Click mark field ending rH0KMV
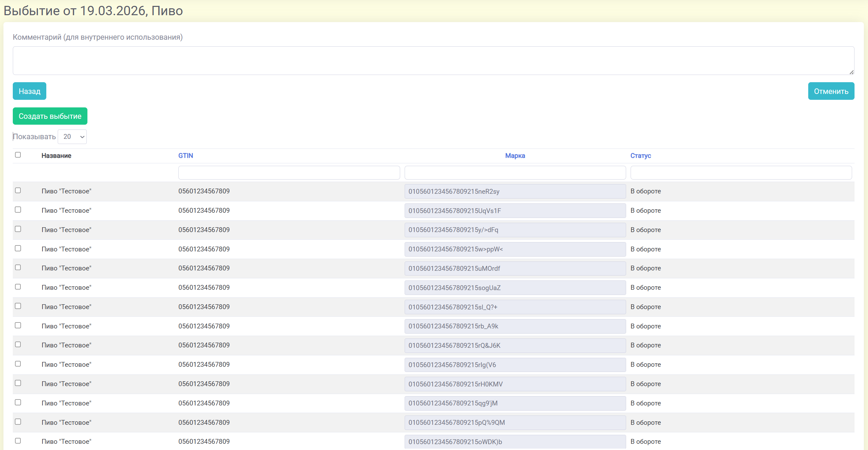This screenshot has height=450, width=868. coord(515,384)
